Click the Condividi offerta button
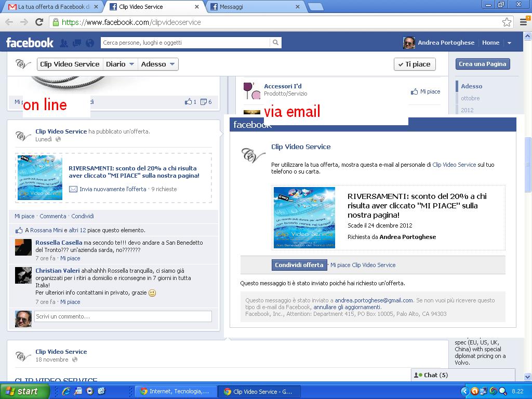This screenshot has height=399, width=532. (299, 265)
